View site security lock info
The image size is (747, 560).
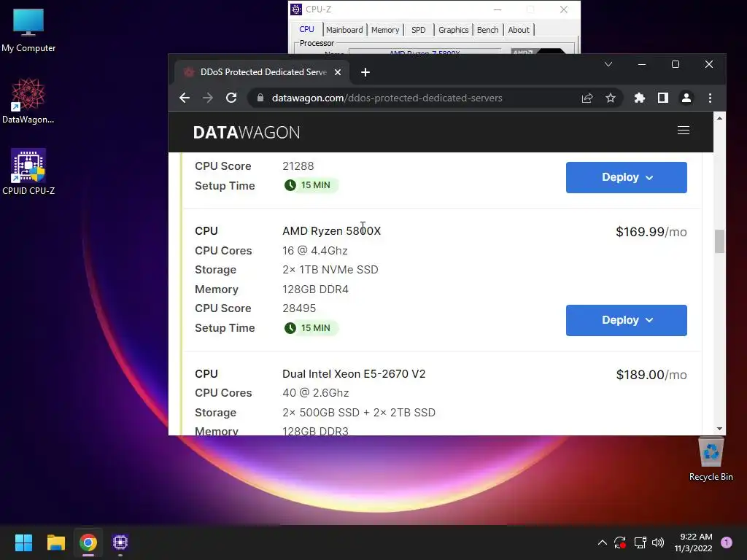click(x=260, y=98)
